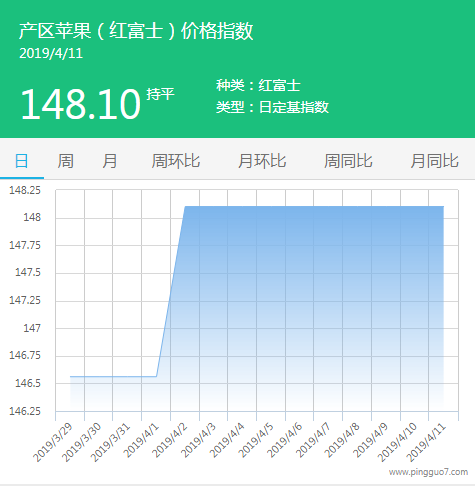475x486 pixels.
Task: Select the 月同比 tab
Action: [x=435, y=161]
